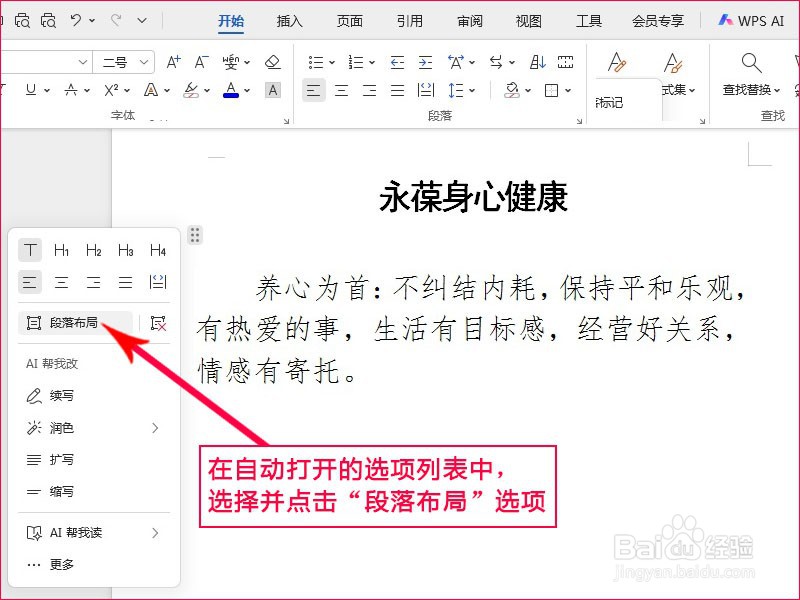
Task: Switch to the 审阅 ribbon tab
Action: tap(469, 19)
